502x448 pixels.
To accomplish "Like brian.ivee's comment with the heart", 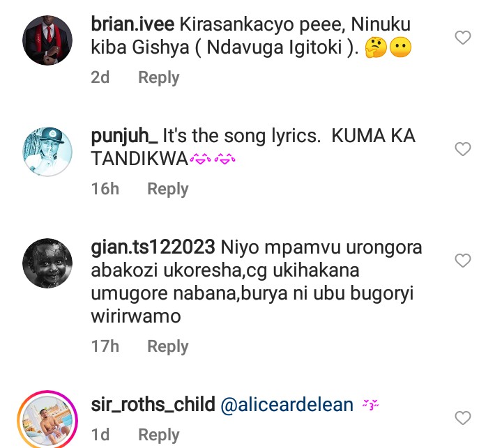I will [463, 38].
